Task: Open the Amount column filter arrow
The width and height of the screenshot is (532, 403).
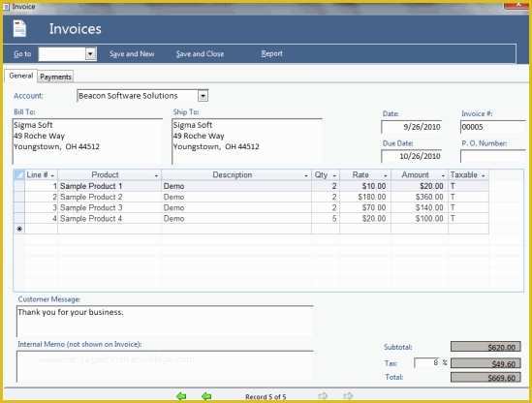Action: (443, 175)
